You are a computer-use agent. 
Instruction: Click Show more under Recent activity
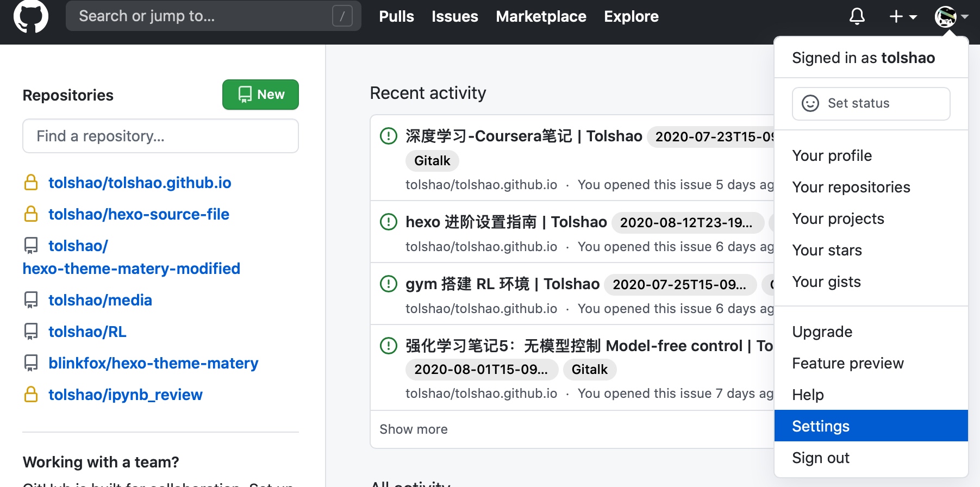pyautogui.click(x=413, y=429)
